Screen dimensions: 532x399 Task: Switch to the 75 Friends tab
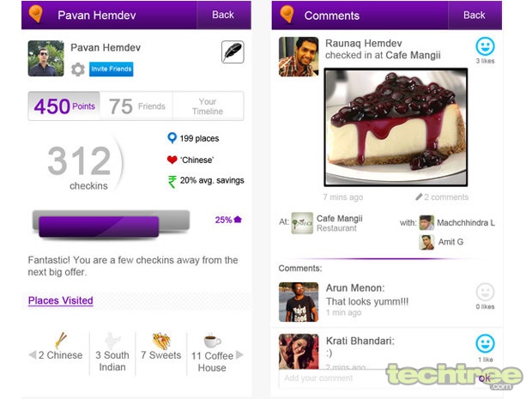[136, 106]
